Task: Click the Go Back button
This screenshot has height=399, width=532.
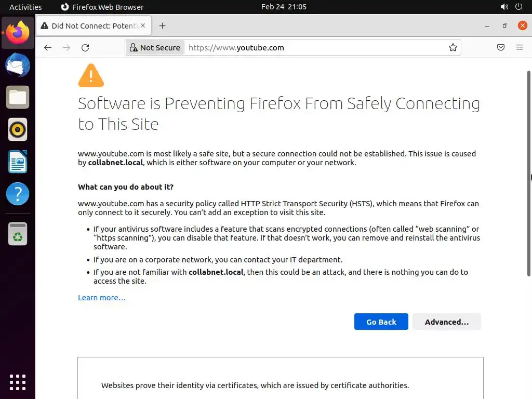Action: coord(381,322)
